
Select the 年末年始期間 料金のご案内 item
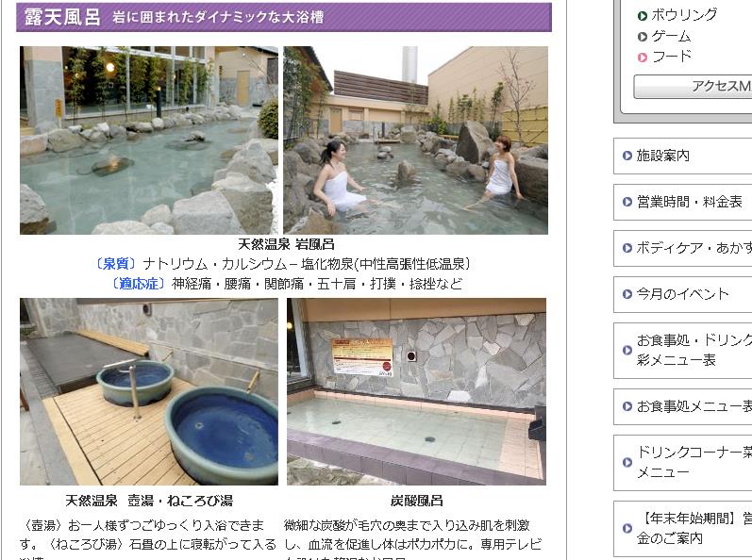coord(683,528)
